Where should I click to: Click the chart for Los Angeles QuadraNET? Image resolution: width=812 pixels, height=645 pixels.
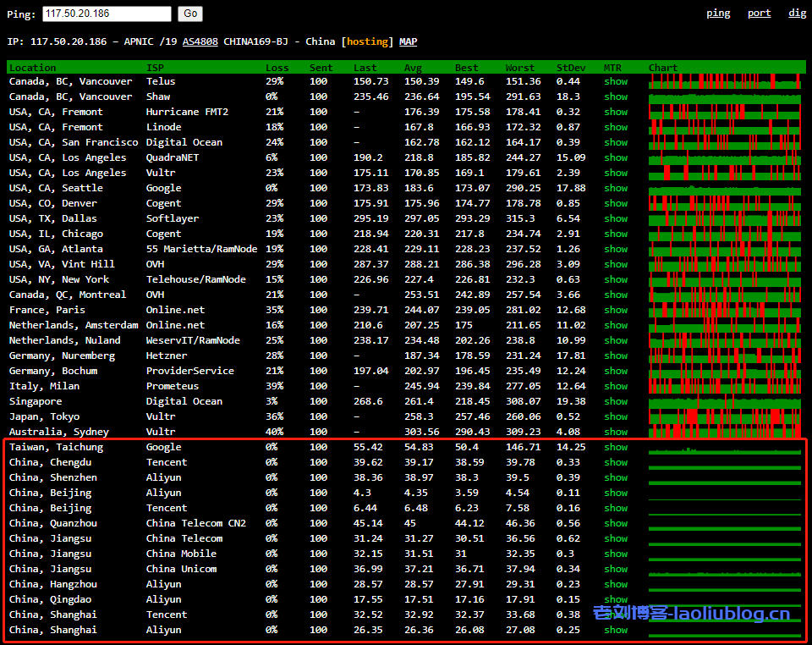click(x=724, y=157)
